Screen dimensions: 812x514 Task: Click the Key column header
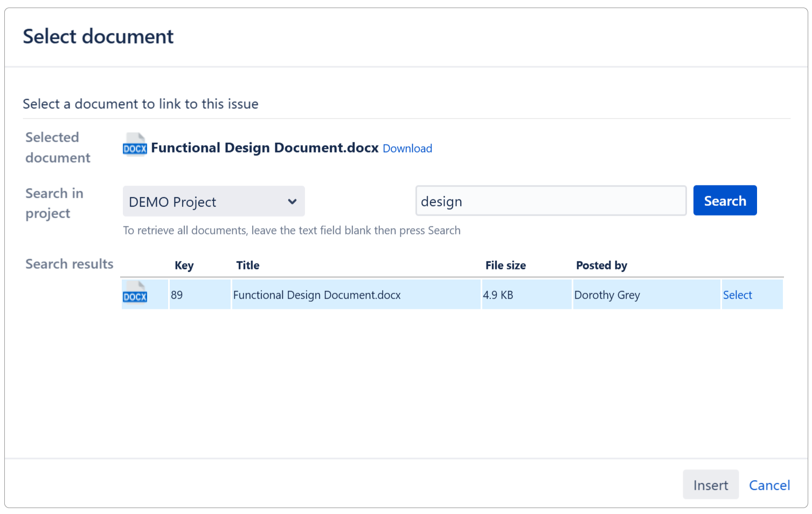click(184, 265)
